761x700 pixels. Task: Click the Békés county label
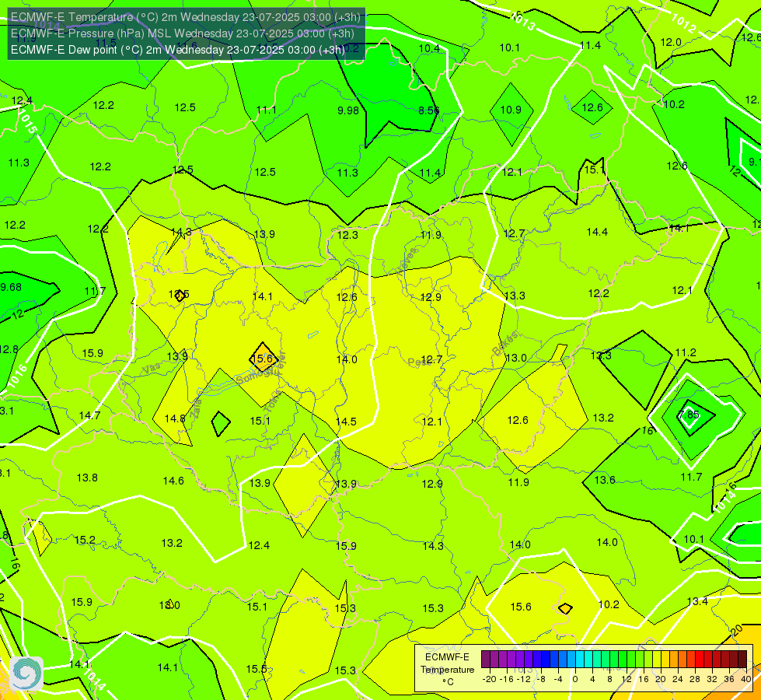coord(504,344)
